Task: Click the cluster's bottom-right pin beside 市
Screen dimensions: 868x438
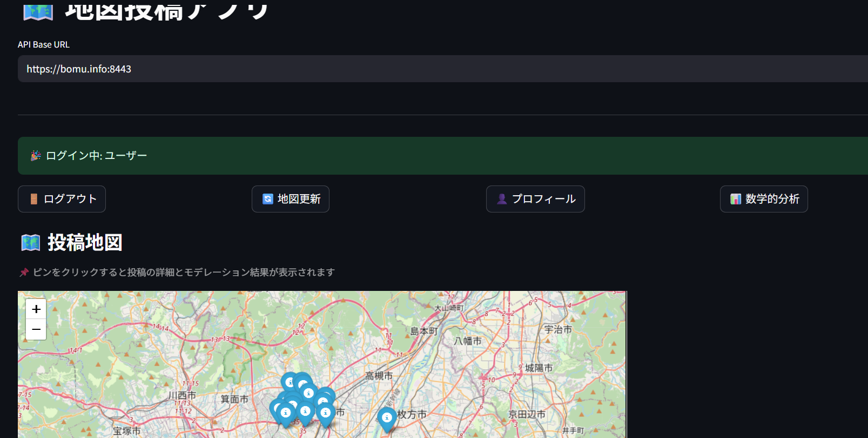Action: [x=325, y=413]
